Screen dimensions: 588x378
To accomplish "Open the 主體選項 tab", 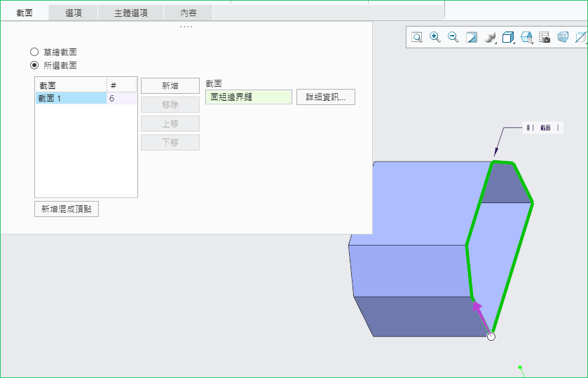I will coord(131,13).
